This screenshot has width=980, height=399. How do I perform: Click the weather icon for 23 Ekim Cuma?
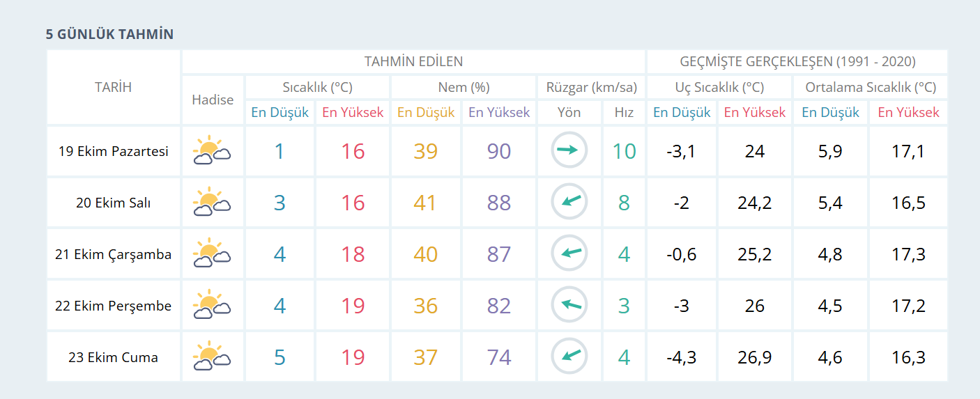(213, 357)
